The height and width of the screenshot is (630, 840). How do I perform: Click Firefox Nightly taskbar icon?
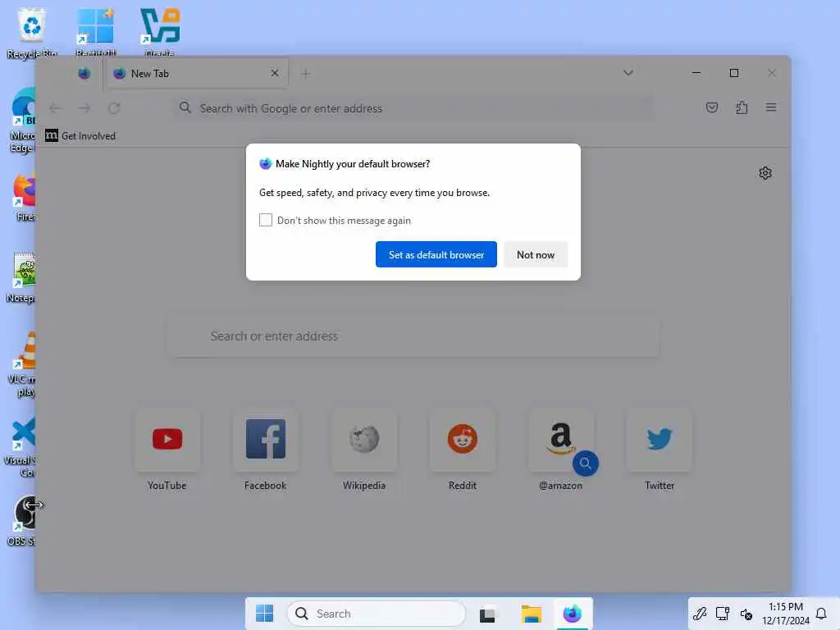pyautogui.click(x=572, y=614)
